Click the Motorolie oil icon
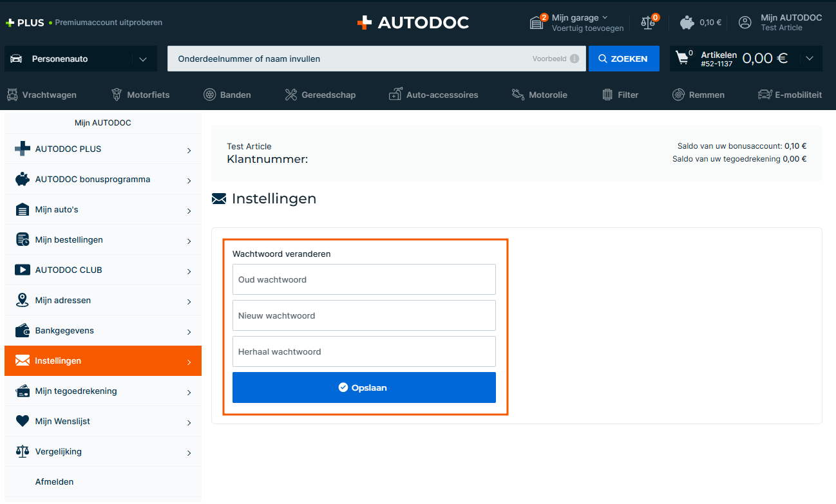Viewport: 836px width, 504px height. pos(518,95)
